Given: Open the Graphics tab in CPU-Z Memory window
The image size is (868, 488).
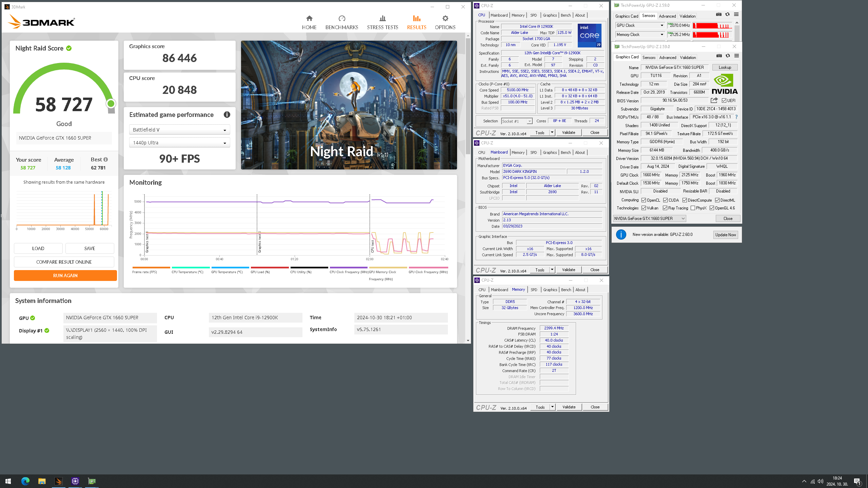Looking at the screenshot, I should click(550, 290).
